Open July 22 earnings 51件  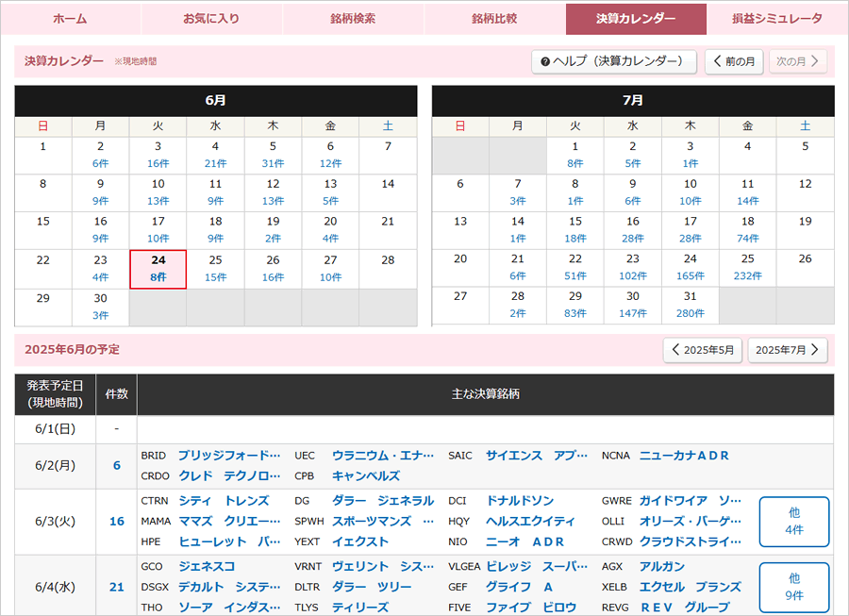[575, 275]
